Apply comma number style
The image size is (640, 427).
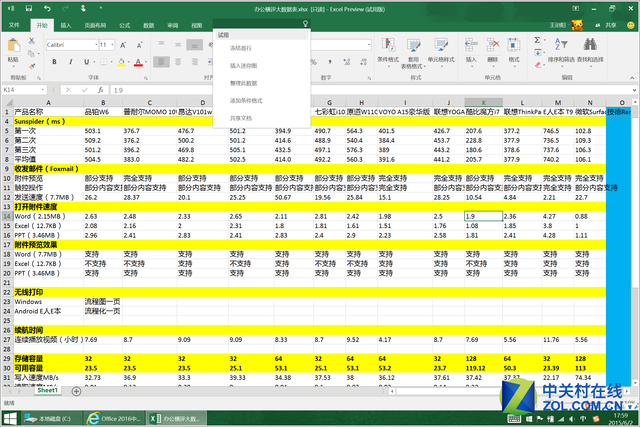coord(330,62)
